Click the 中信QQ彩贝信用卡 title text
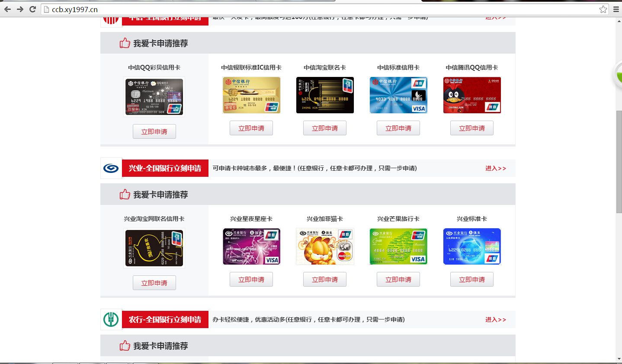This screenshot has width=622, height=364. pos(154,67)
